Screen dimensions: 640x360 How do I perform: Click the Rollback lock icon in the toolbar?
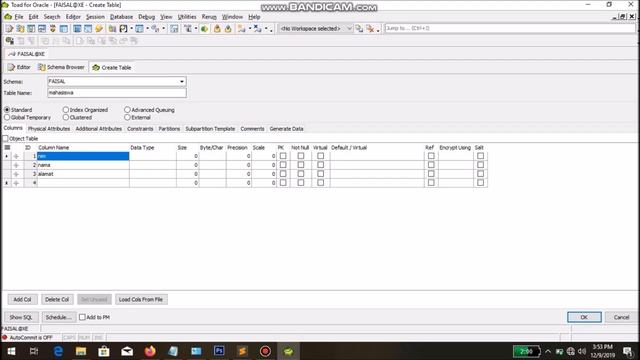(228, 29)
